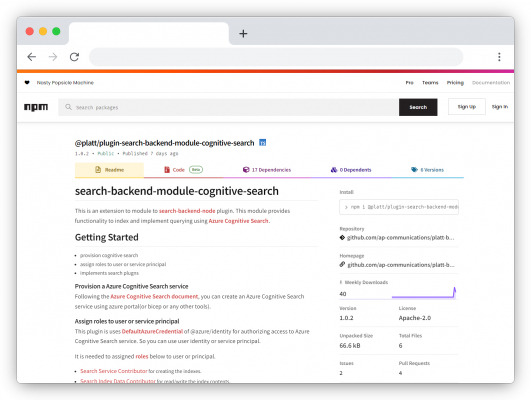Image resolution: width=531 pixels, height=400 pixels.
Task: Focus the search packages input field
Action: [x=228, y=107]
